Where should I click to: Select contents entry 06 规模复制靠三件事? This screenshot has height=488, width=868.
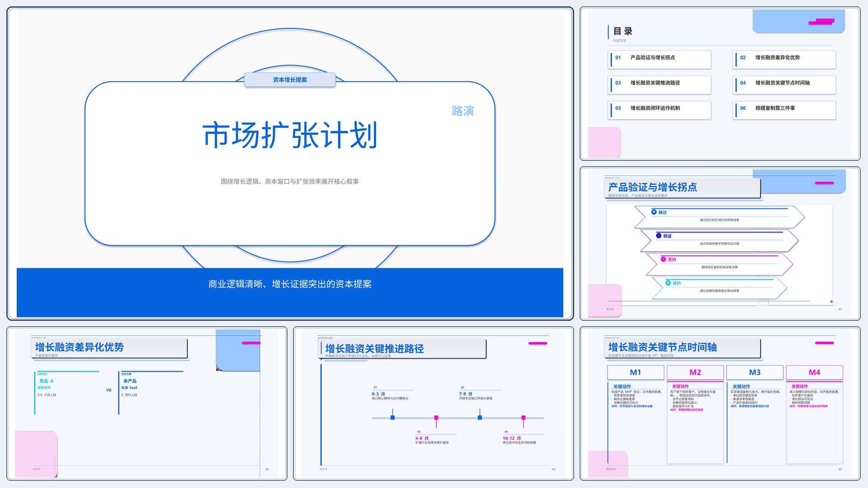784,110
